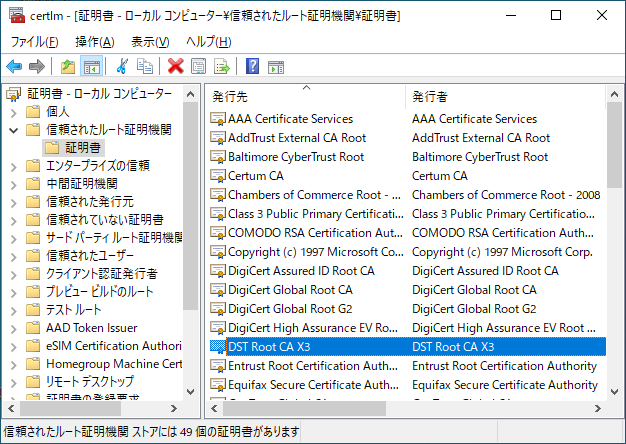Select the Homegroup Machine Certificates tree item
Screen dimensions: 626x444
point(114,363)
